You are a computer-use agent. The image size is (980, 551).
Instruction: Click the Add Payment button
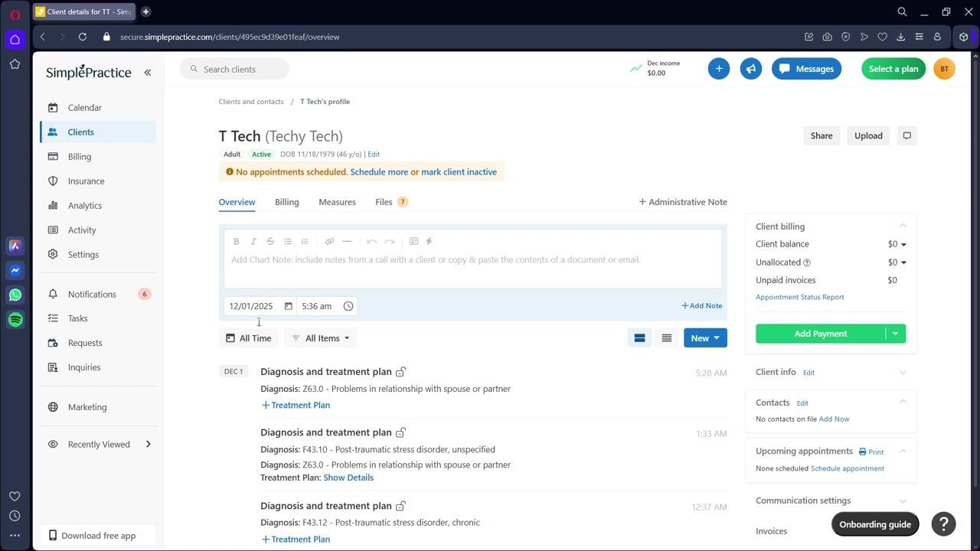click(x=820, y=334)
